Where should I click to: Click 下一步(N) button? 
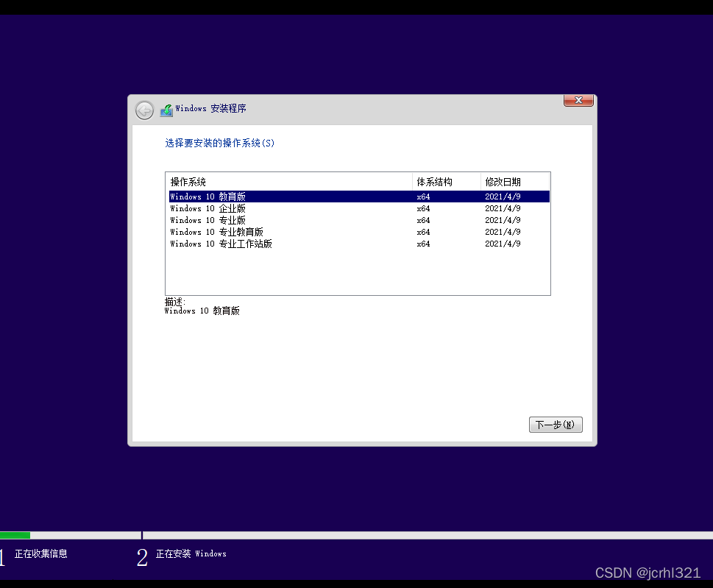[556, 425]
